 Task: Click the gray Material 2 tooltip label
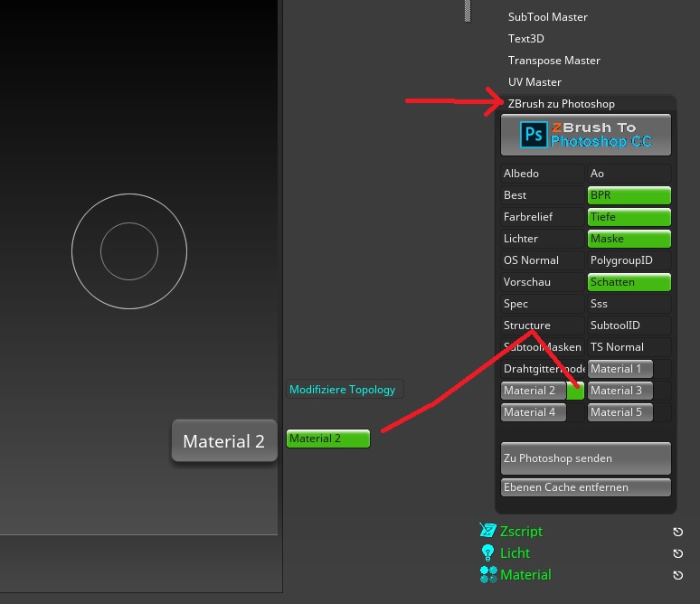tap(224, 441)
